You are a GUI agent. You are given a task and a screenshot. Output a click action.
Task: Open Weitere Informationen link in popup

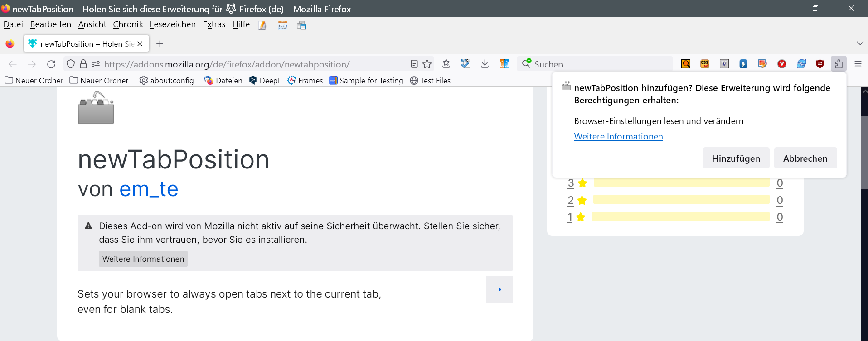point(618,136)
